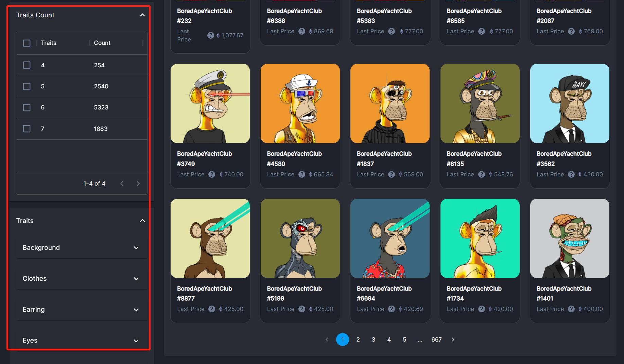
Task: Expand the Clothes trait filter
Action: click(x=81, y=279)
